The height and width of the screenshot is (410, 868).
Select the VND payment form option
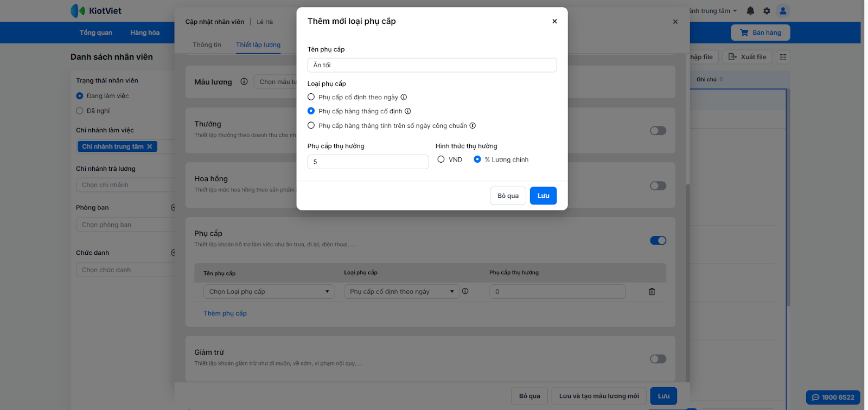(441, 159)
